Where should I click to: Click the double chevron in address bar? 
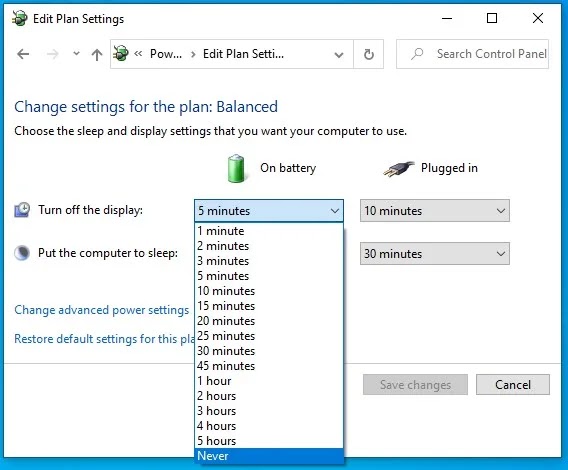click(x=138, y=54)
